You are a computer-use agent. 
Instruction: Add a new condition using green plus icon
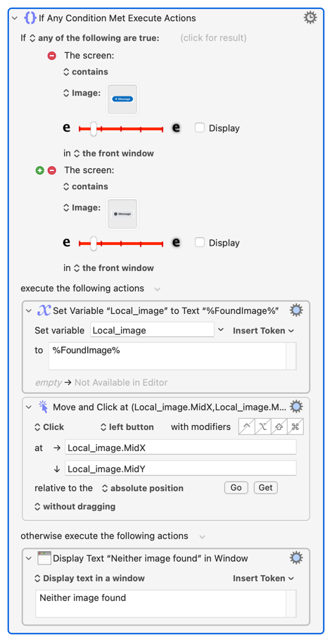(39, 170)
